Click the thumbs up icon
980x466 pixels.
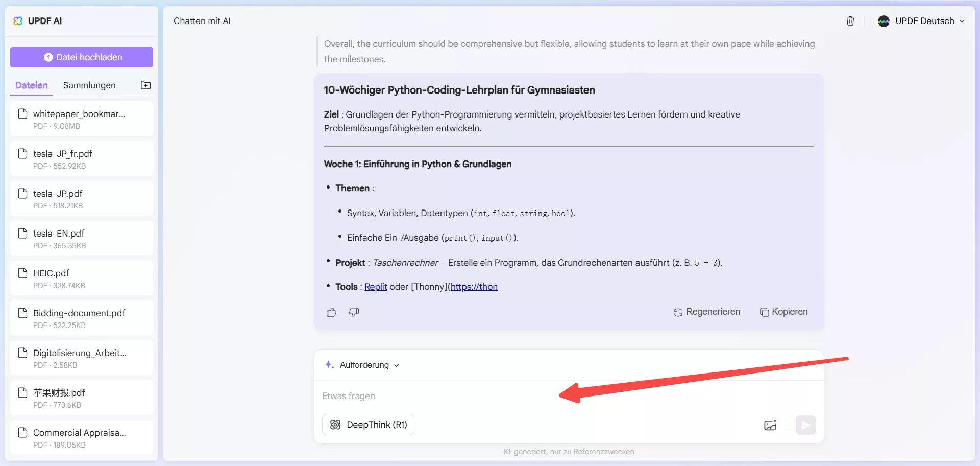(x=331, y=312)
